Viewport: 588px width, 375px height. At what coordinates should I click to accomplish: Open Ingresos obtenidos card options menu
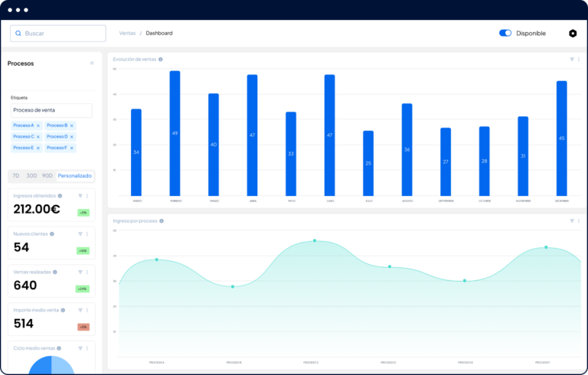87,196
